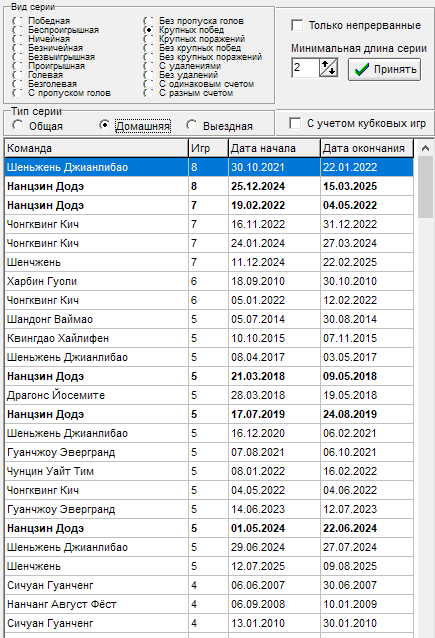Screen dimensions: 435x638
Task: Choose С разным счетом option
Action: coord(149,93)
